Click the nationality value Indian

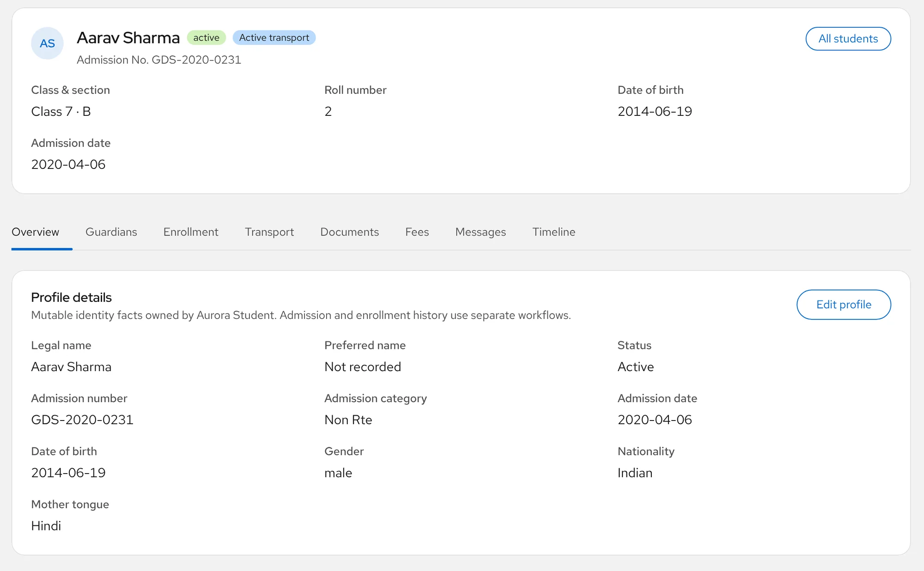click(x=635, y=473)
